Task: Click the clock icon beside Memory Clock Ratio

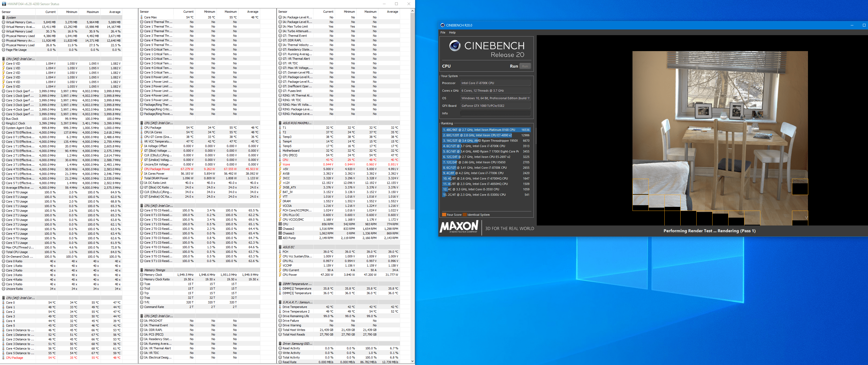Action: pyautogui.click(x=142, y=279)
